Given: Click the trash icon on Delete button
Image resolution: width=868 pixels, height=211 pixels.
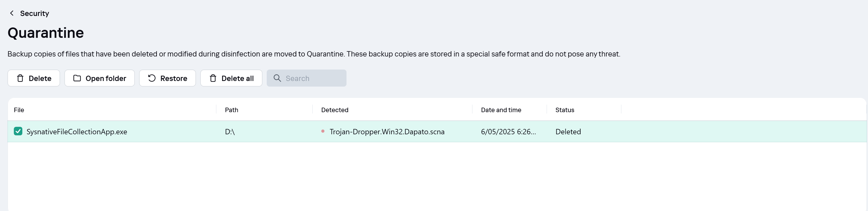Looking at the screenshot, I should (20, 78).
